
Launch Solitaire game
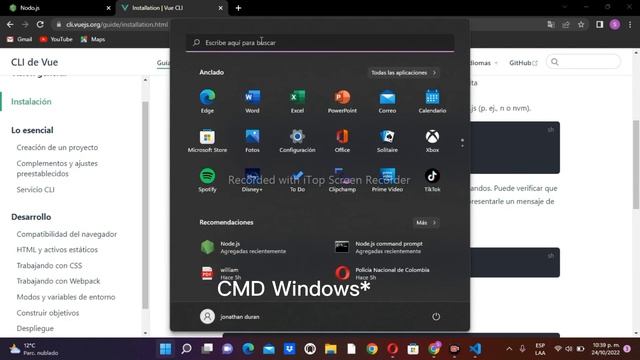(x=387, y=140)
